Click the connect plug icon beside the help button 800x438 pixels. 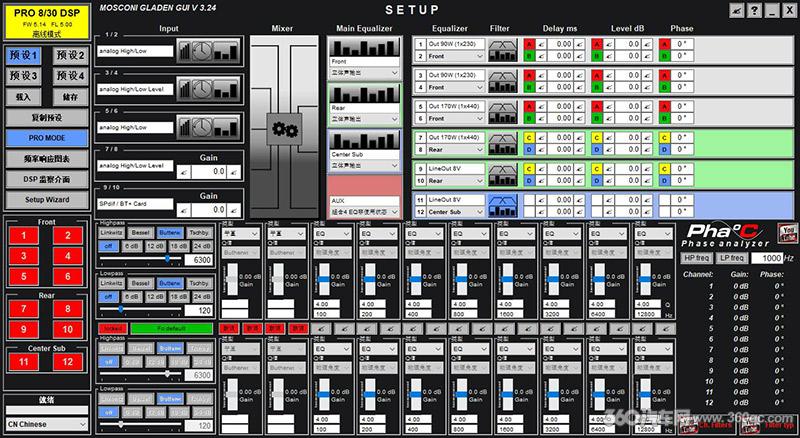[736, 10]
